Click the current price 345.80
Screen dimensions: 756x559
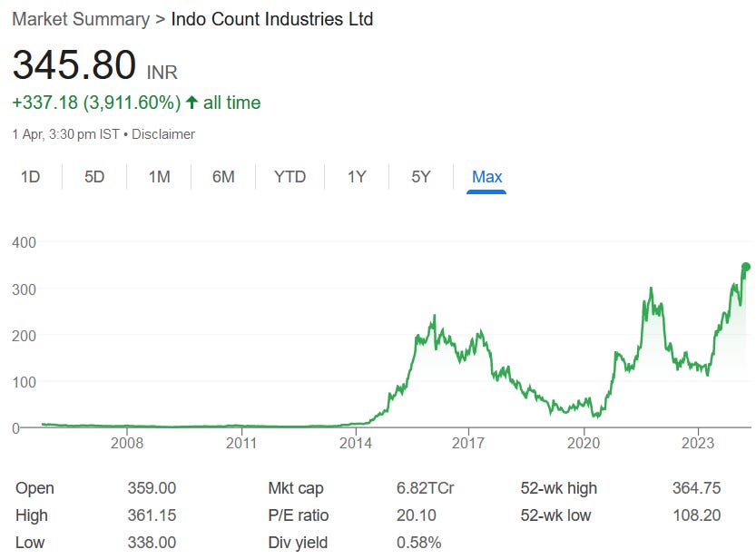[x=74, y=64]
